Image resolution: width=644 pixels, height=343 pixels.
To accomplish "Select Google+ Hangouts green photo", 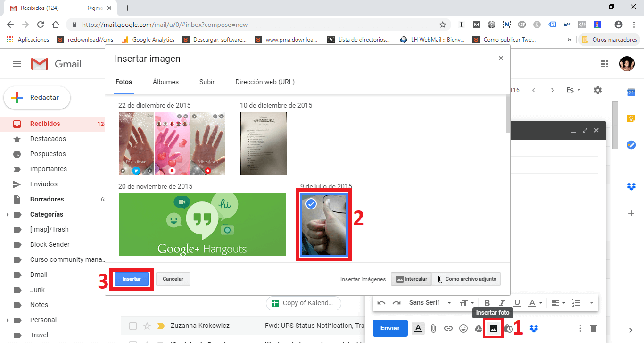I will coord(202,225).
